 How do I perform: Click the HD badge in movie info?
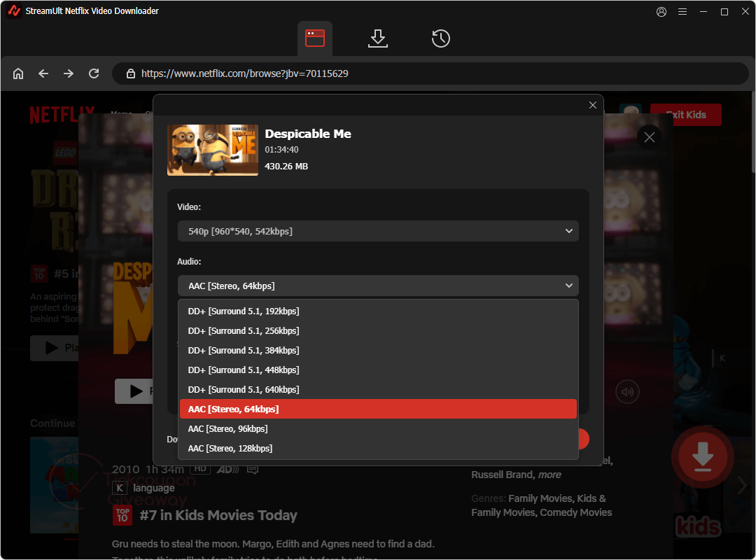pos(200,469)
